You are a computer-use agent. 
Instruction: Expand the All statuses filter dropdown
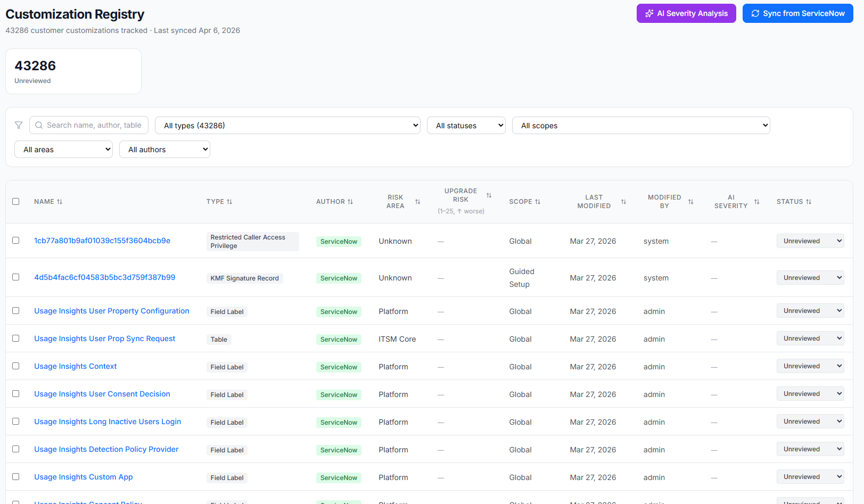click(x=466, y=126)
